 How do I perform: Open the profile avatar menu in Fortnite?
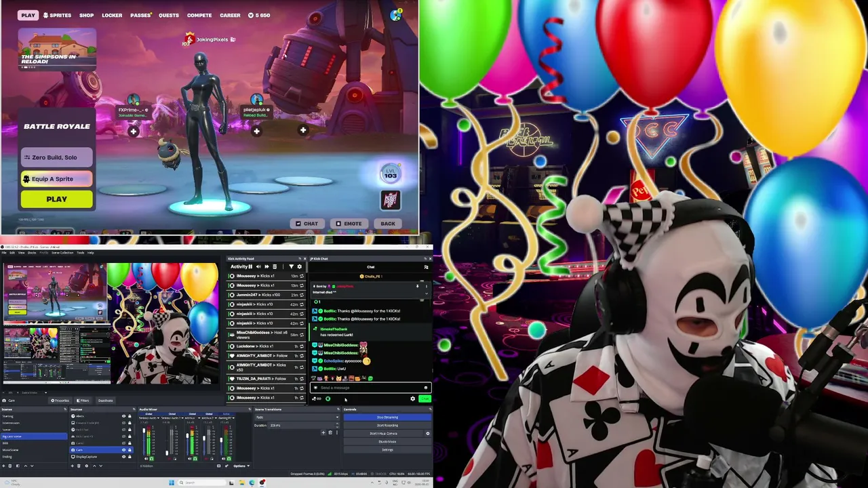[396, 15]
